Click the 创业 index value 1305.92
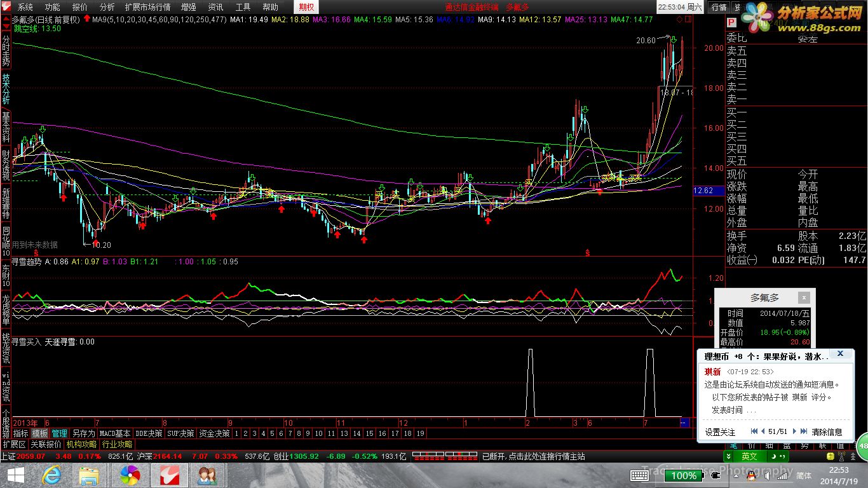Image resolution: width=868 pixels, height=488 pixels. 304,456
